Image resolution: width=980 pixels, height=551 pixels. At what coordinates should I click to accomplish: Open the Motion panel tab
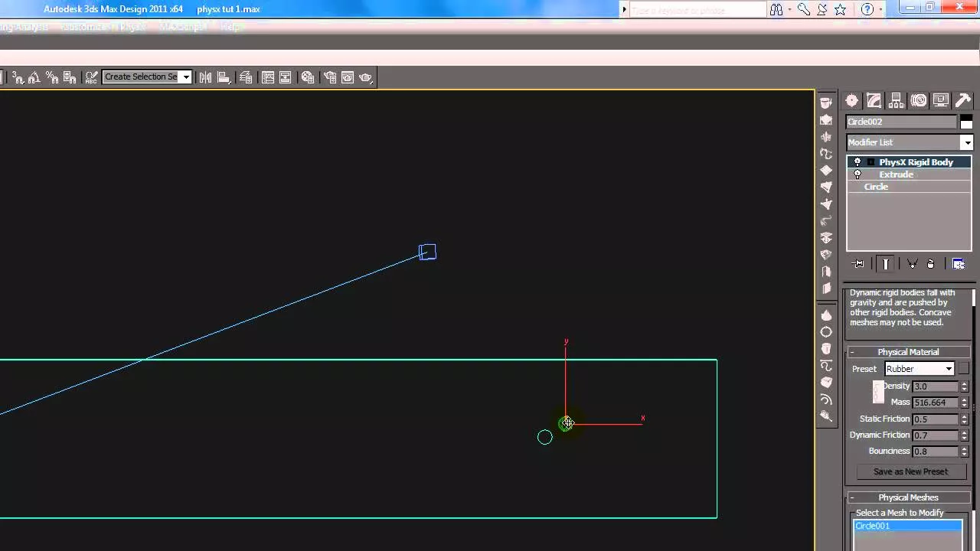click(919, 101)
